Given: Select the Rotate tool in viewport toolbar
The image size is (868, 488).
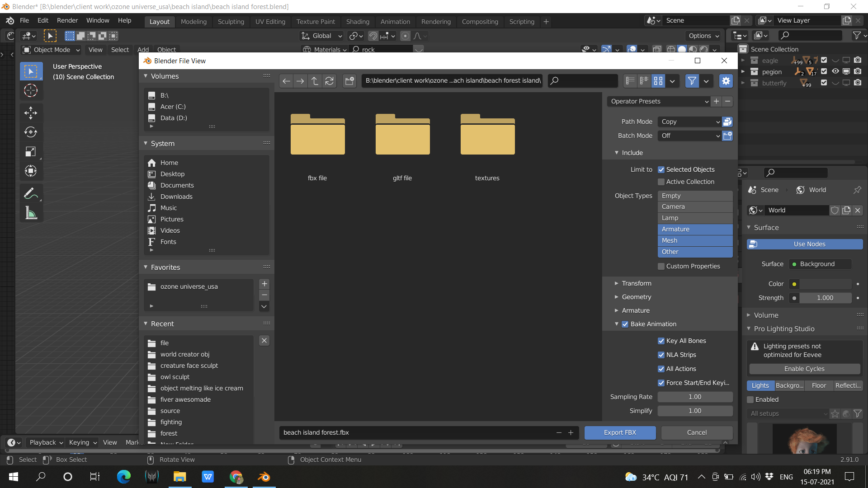Looking at the screenshot, I should click(31, 132).
